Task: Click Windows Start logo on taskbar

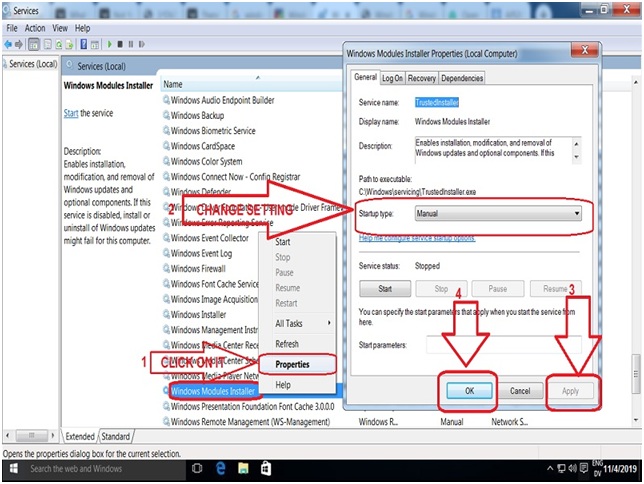Action: coord(14,468)
